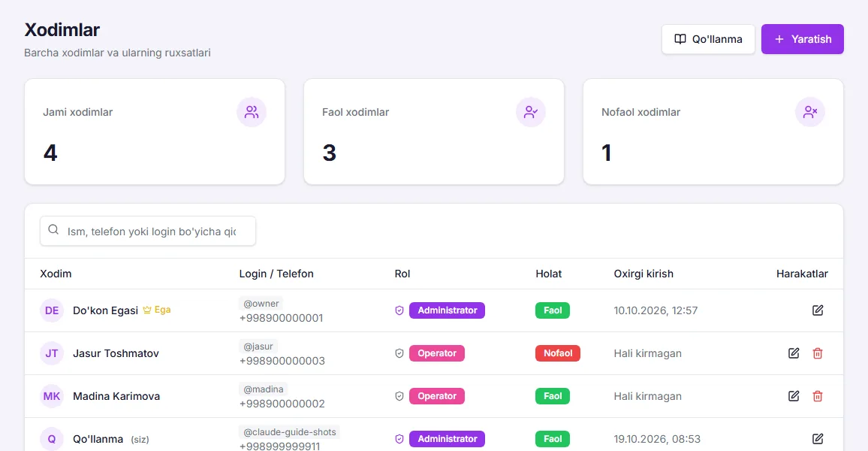Screen dimensions: 868x451
Task: Click the @jasur login tag
Action: [258, 347]
